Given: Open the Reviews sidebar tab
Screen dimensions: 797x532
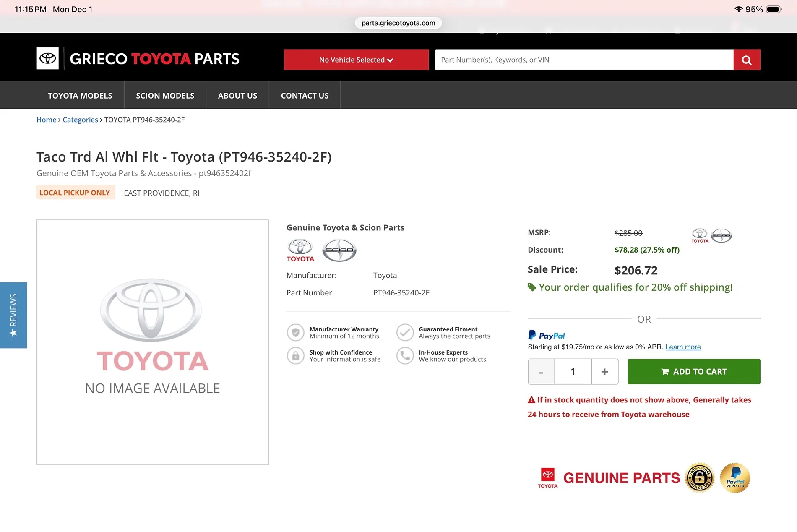Looking at the screenshot, I should click(x=13, y=315).
